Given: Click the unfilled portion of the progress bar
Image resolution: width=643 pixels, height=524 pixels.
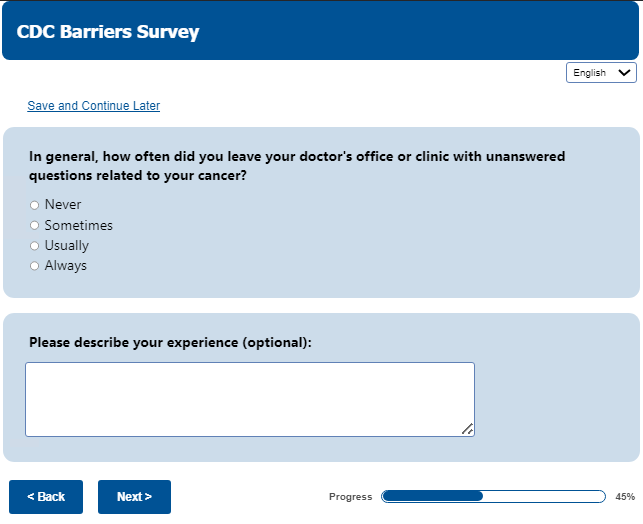Looking at the screenshot, I should click(544, 496).
